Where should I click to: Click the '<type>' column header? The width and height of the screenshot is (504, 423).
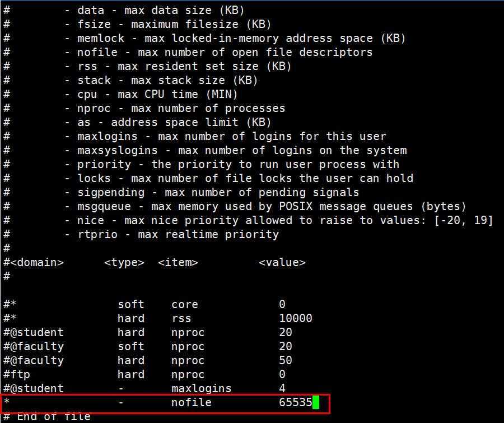[x=124, y=263]
